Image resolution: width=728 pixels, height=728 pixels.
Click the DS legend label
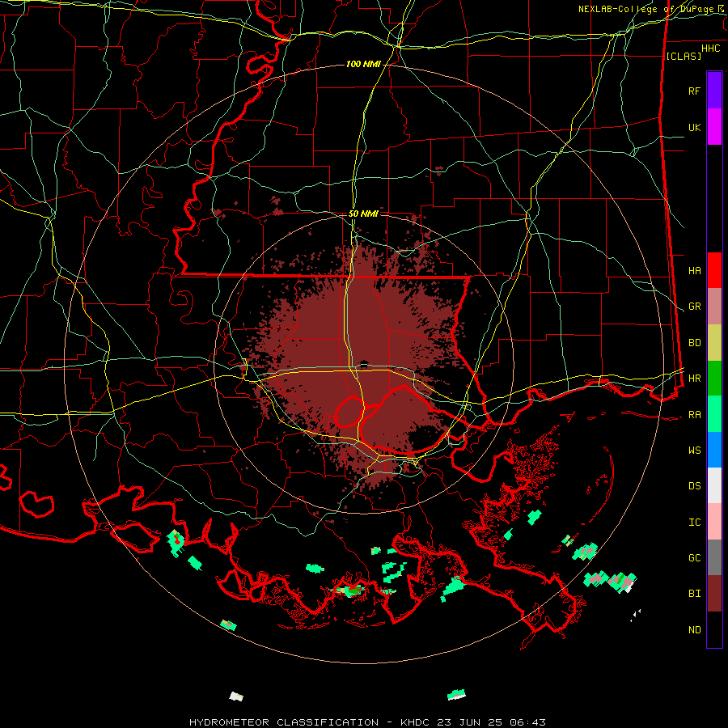[694, 485]
